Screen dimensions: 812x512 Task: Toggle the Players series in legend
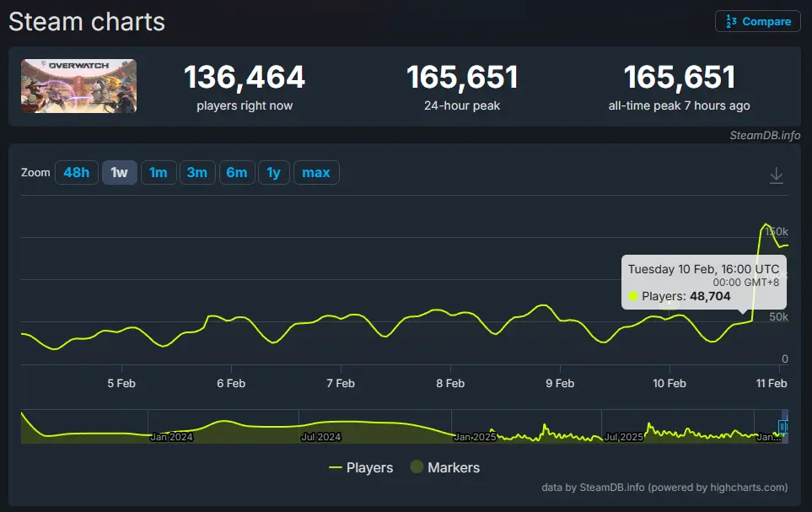[361, 467]
